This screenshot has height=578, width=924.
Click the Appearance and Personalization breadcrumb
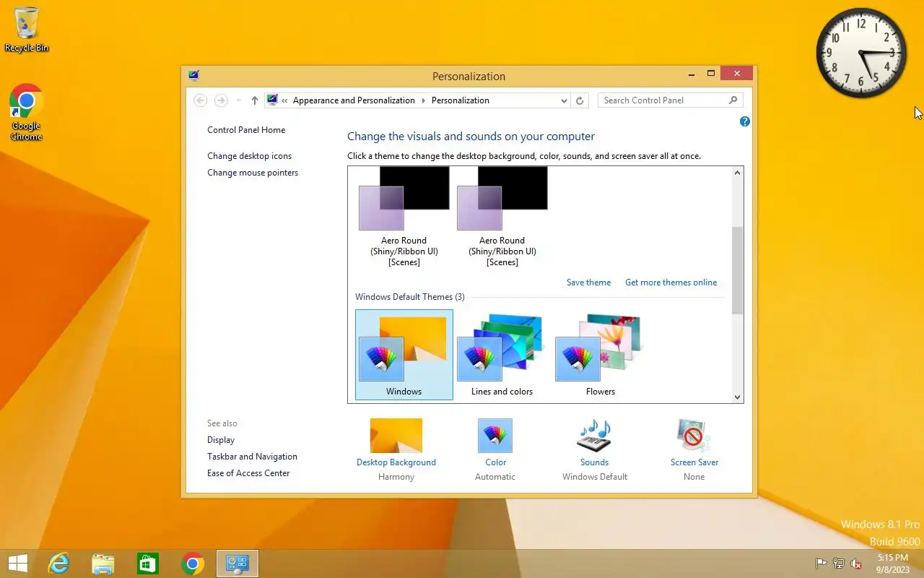pyautogui.click(x=354, y=100)
